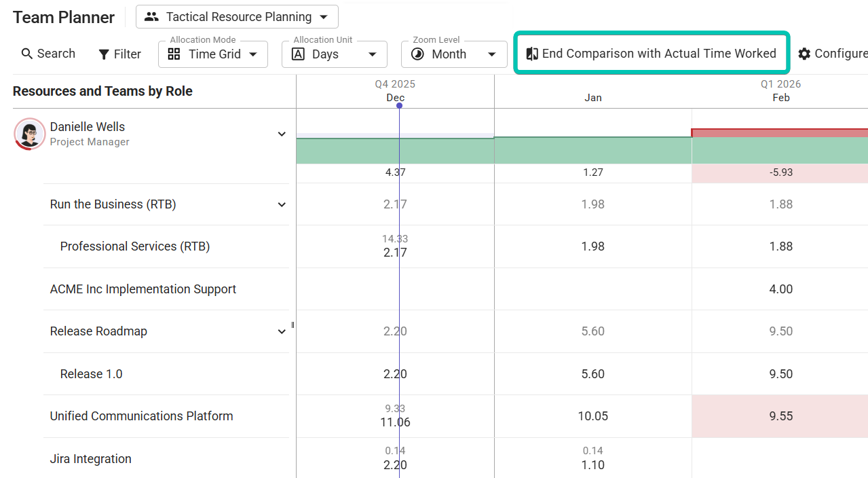Click Danielle Wells' avatar picture

pyautogui.click(x=29, y=133)
